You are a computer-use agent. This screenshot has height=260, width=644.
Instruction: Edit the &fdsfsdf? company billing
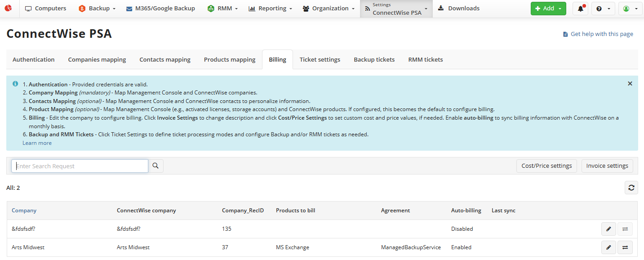[x=608, y=229]
